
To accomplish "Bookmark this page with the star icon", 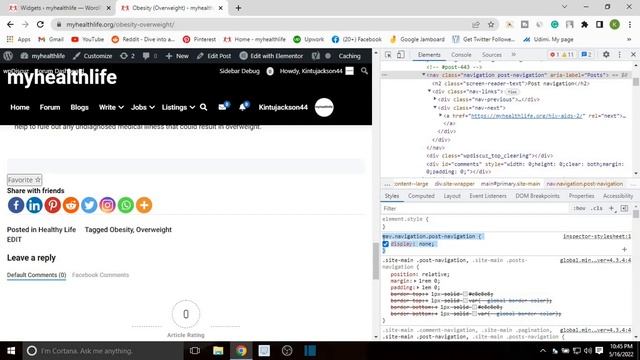I will coord(491,24).
